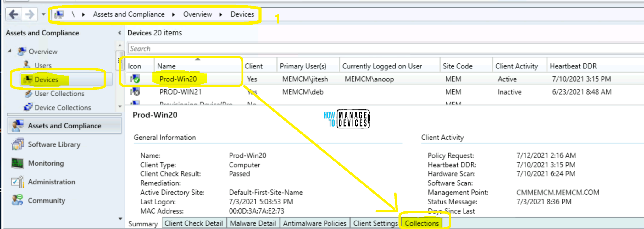The width and height of the screenshot is (644, 229).
Task: Go back with the back arrow
Action: coord(14,14)
